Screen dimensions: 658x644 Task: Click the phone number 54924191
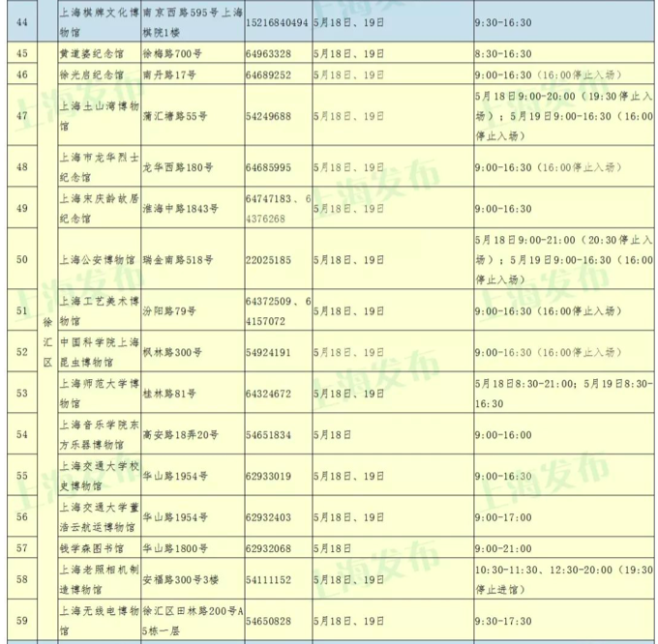click(x=268, y=352)
